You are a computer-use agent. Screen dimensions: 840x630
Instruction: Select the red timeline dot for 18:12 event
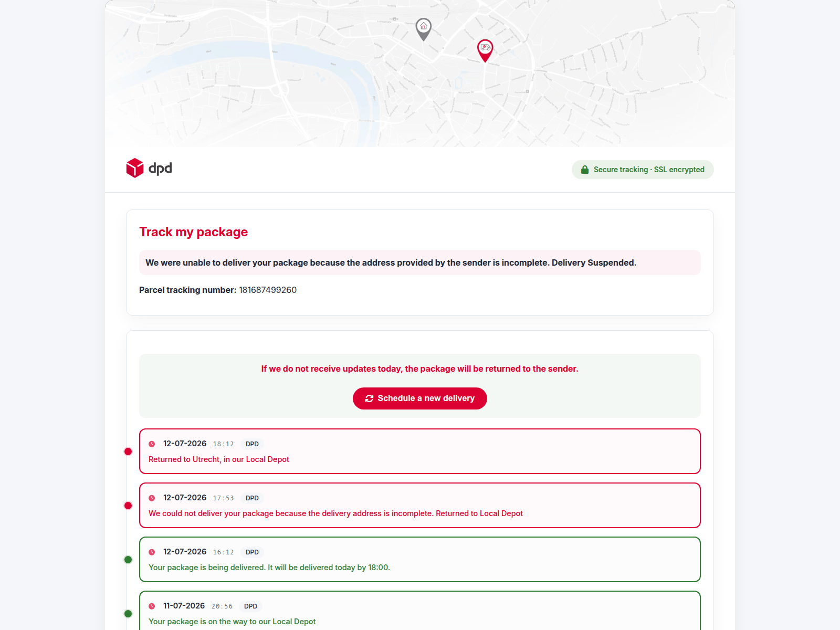(128, 451)
